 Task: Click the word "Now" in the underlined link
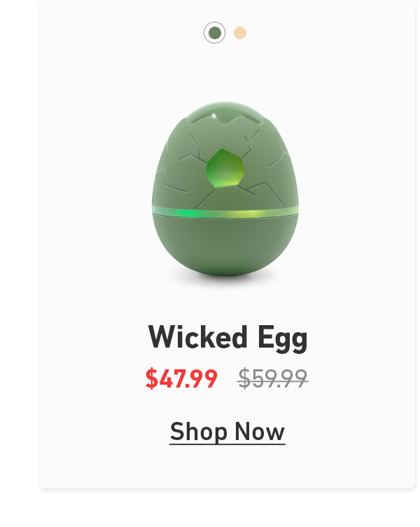[x=260, y=431]
